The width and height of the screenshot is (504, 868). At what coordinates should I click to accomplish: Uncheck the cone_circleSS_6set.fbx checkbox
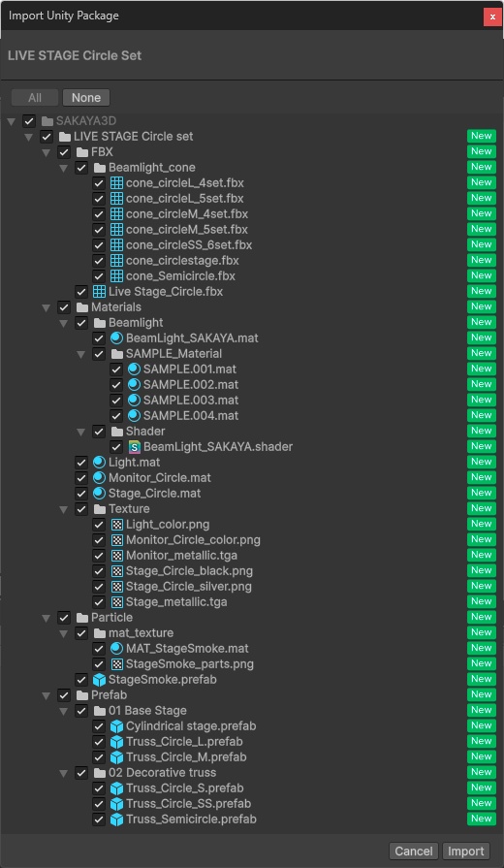point(99,244)
